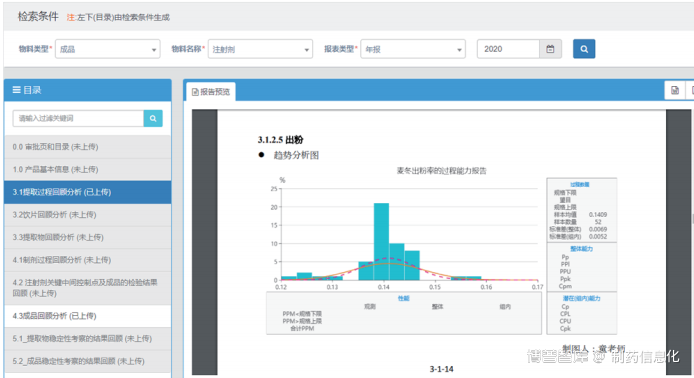The height and width of the screenshot is (378, 694).
Task: Click the 请输入过滤关键词 filter input
Action: coord(78,118)
